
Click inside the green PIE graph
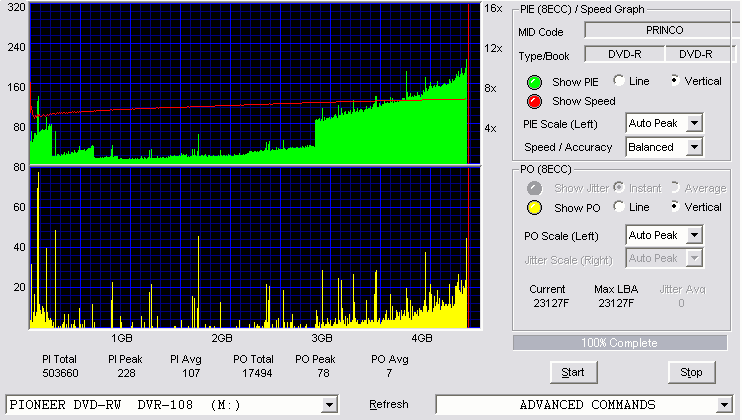255,83
